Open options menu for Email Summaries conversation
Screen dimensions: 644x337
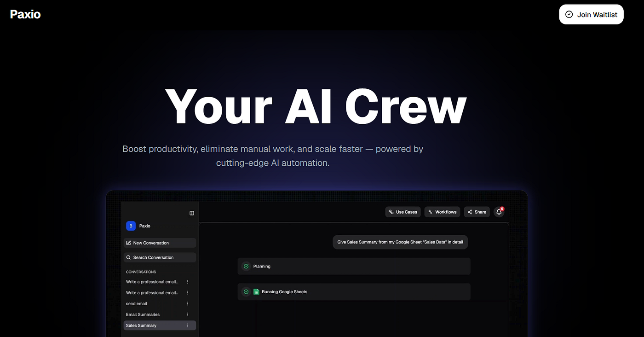pyautogui.click(x=188, y=314)
